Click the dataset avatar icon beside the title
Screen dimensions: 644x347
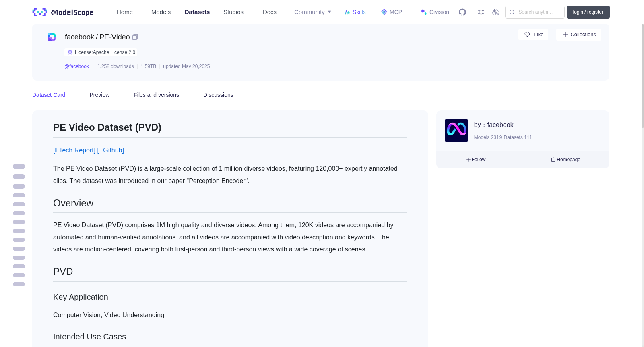(x=52, y=37)
